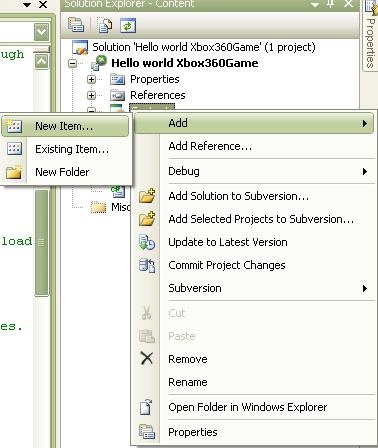Image resolution: width=378 pixels, height=448 pixels.
Task: Click the code editor scroll-up arrow
Action: (42, 61)
